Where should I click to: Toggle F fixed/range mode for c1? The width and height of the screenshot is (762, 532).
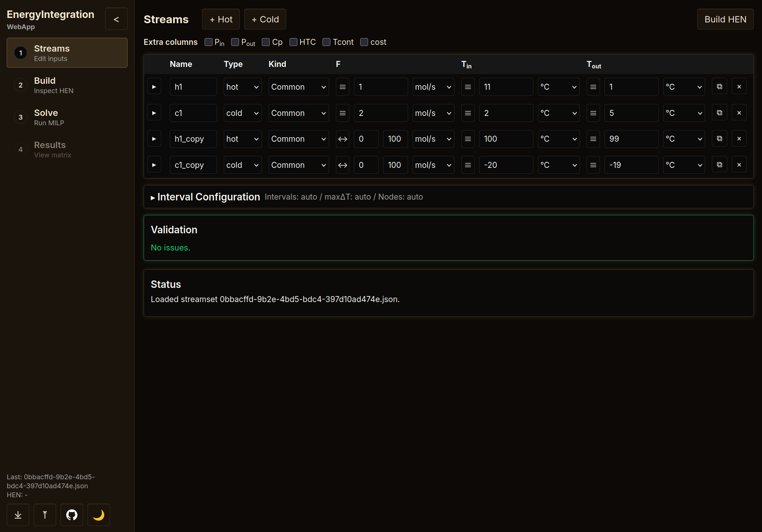343,113
